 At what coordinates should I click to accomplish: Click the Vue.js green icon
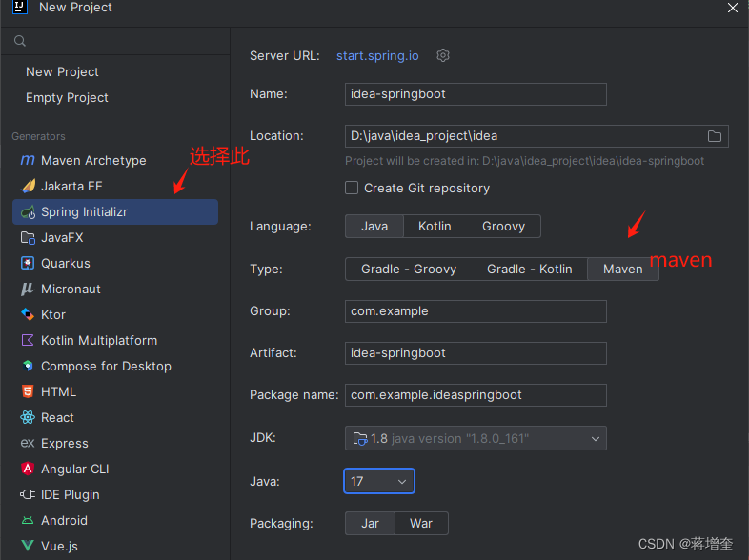tap(28, 546)
